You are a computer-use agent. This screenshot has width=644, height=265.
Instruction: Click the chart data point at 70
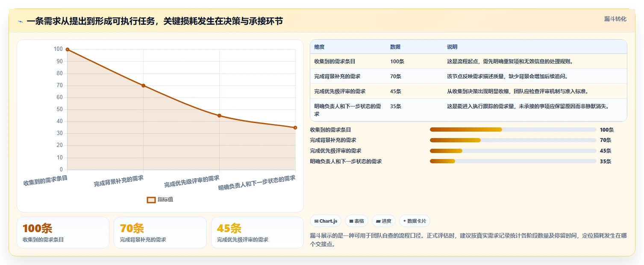pyautogui.click(x=144, y=85)
